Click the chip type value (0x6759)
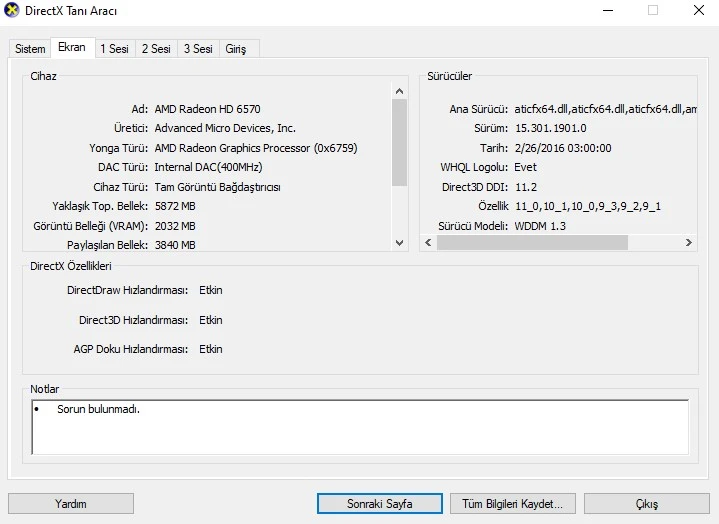The width and height of the screenshot is (719, 524). coord(256,148)
